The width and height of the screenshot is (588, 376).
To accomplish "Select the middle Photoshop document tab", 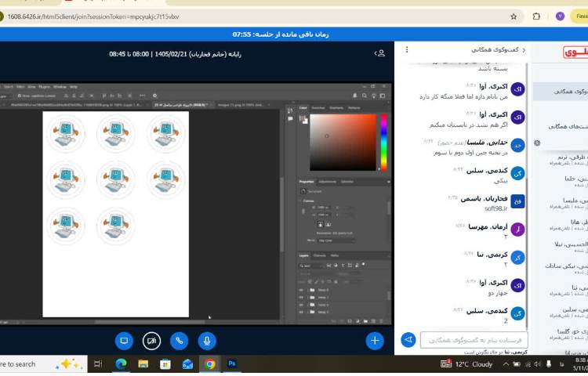I will (x=183, y=105).
